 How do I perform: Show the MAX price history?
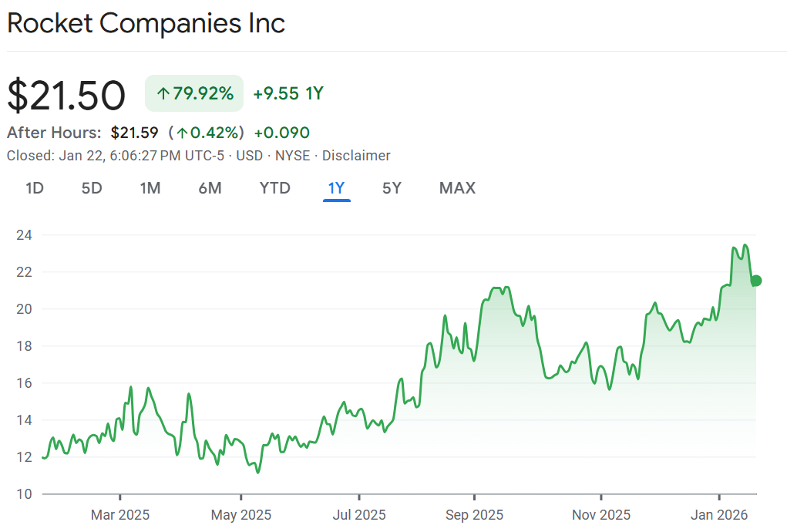click(457, 188)
